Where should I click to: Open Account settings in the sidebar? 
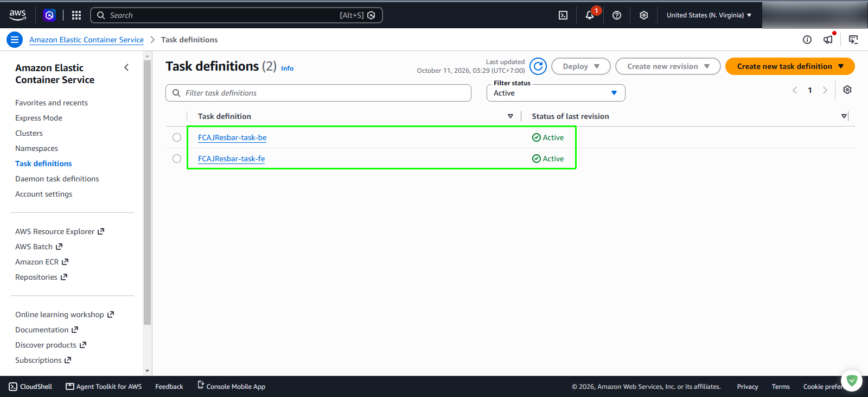pyautogui.click(x=43, y=194)
